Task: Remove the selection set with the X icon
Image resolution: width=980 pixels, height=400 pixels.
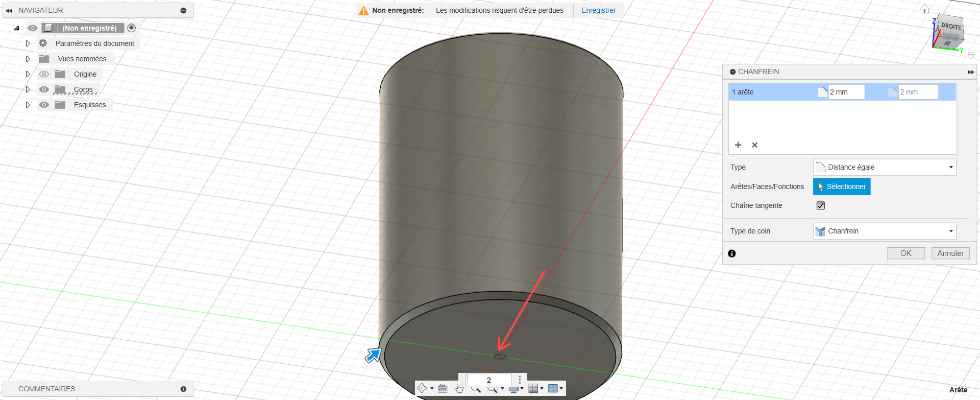Action: pos(754,145)
